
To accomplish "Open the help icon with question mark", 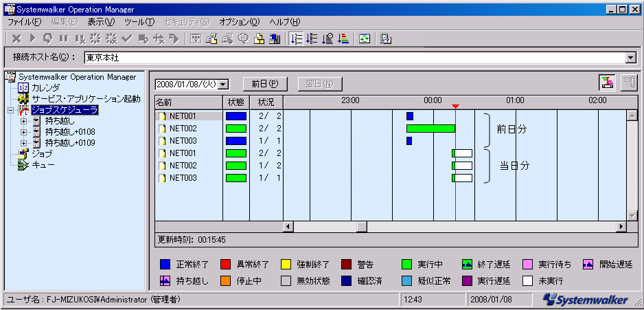I will [x=386, y=38].
